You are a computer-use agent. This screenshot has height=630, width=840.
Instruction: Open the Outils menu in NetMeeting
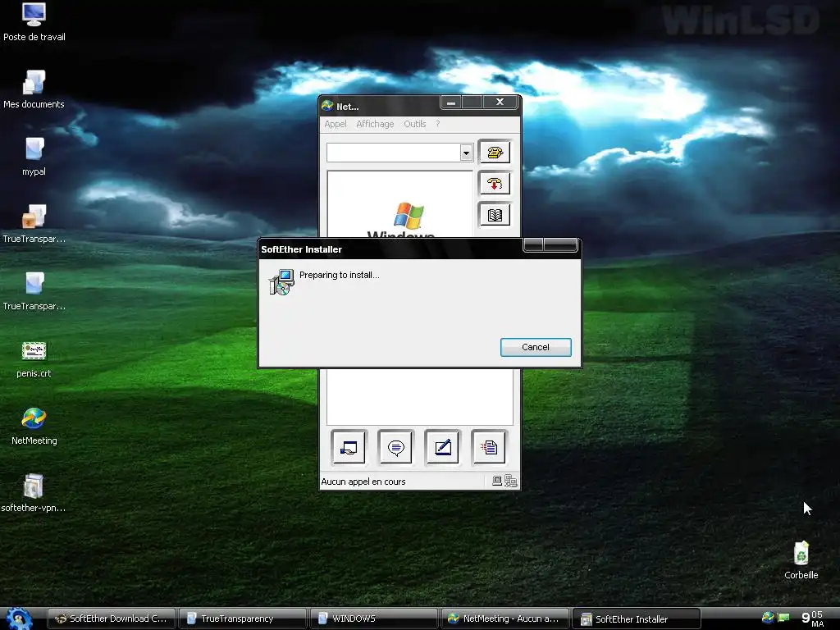click(414, 125)
